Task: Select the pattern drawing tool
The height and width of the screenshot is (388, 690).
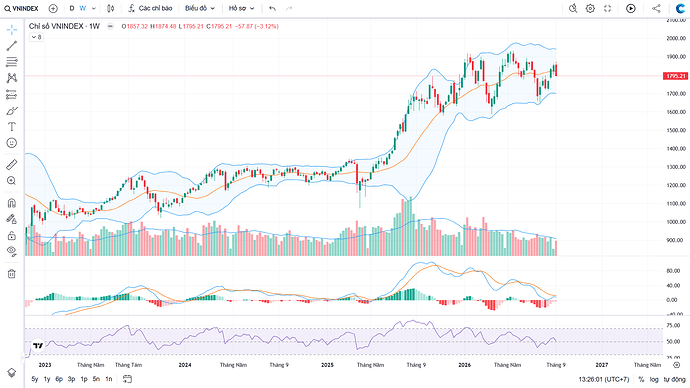Action: pyautogui.click(x=12, y=78)
